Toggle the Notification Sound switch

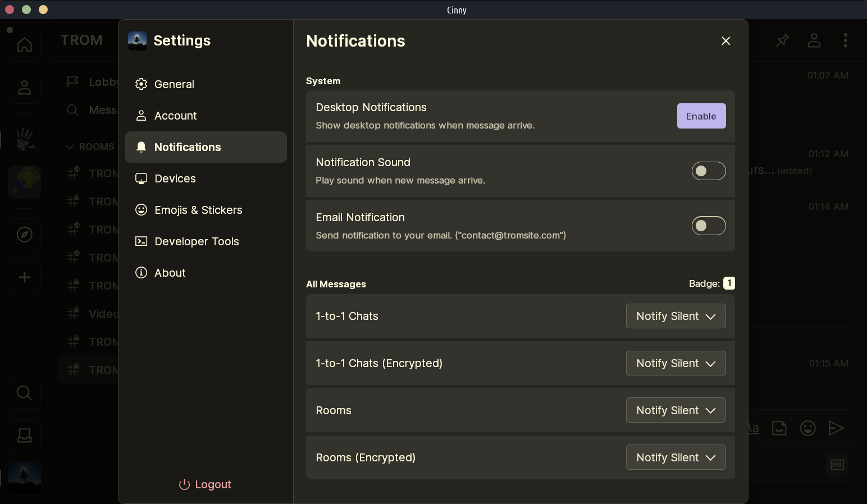tap(708, 171)
